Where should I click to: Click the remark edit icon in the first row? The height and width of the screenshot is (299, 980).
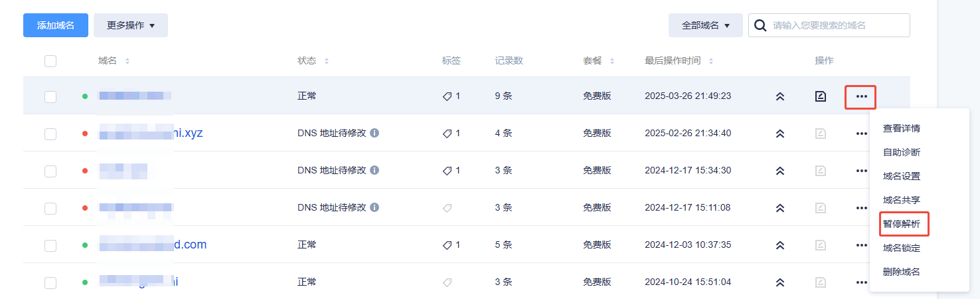(x=821, y=96)
